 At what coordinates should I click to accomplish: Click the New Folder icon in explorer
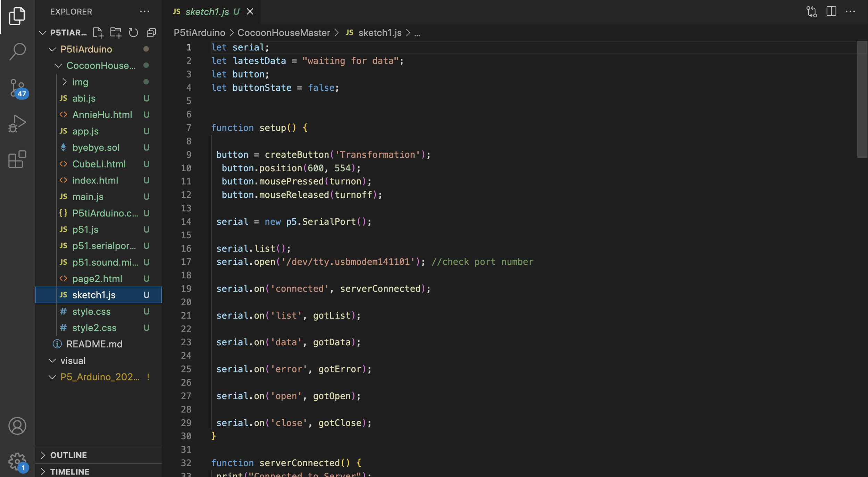pos(116,33)
